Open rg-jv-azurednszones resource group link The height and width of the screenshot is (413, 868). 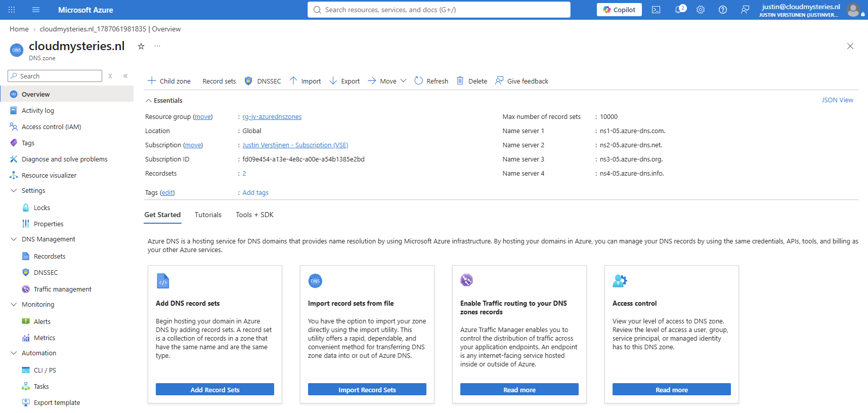272,117
